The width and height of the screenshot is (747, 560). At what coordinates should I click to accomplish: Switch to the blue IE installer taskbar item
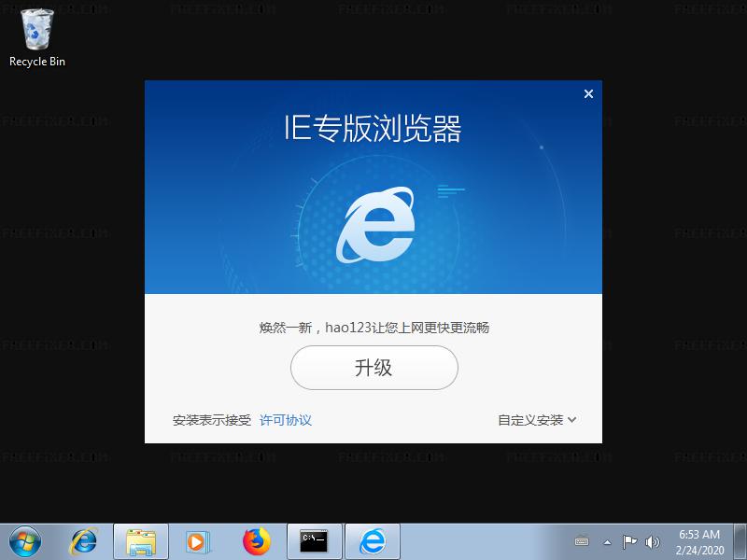click(372, 541)
